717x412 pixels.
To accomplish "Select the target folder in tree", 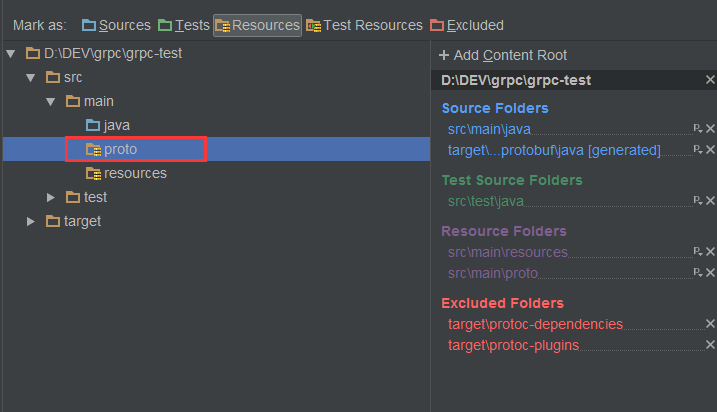I will pyautogui.click(x=82, y=221).
